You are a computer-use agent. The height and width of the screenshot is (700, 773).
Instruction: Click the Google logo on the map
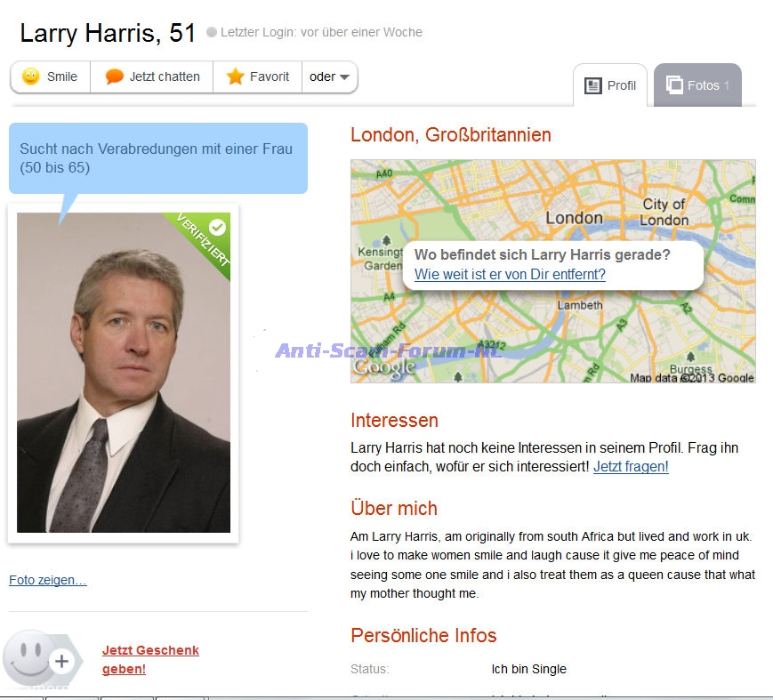tap(384, 367)
